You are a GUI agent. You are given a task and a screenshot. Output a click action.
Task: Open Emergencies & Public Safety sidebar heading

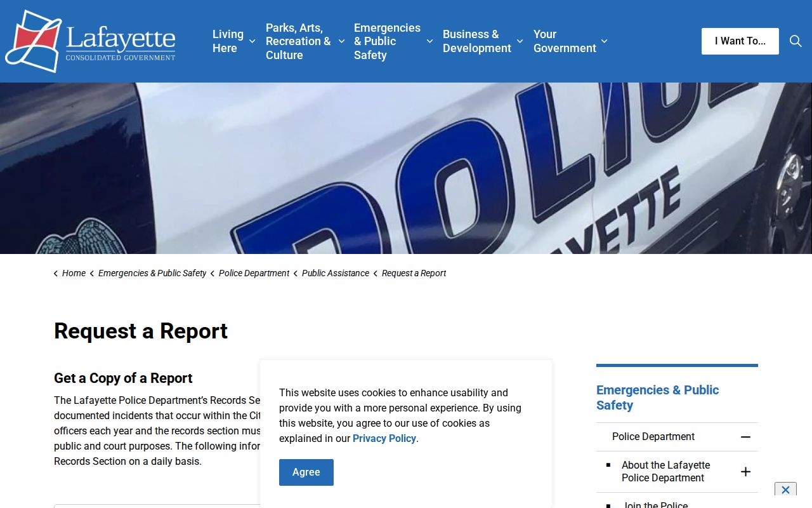(657, 398)
